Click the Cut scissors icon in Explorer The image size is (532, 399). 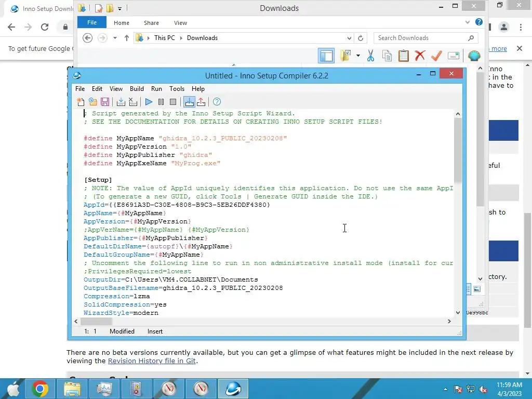click(370, 56)
